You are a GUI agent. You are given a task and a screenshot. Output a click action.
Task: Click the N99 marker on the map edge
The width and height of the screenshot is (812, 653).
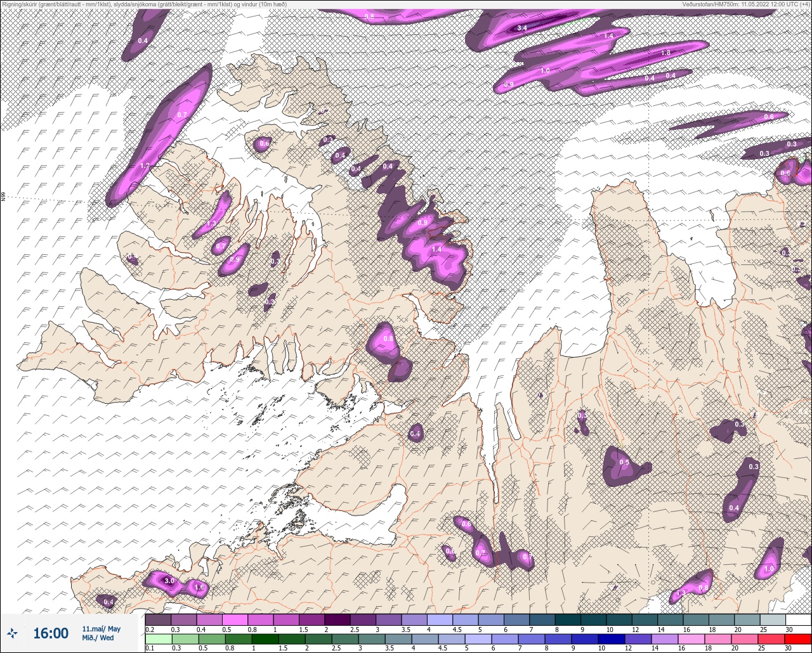(x=3, y=197)
